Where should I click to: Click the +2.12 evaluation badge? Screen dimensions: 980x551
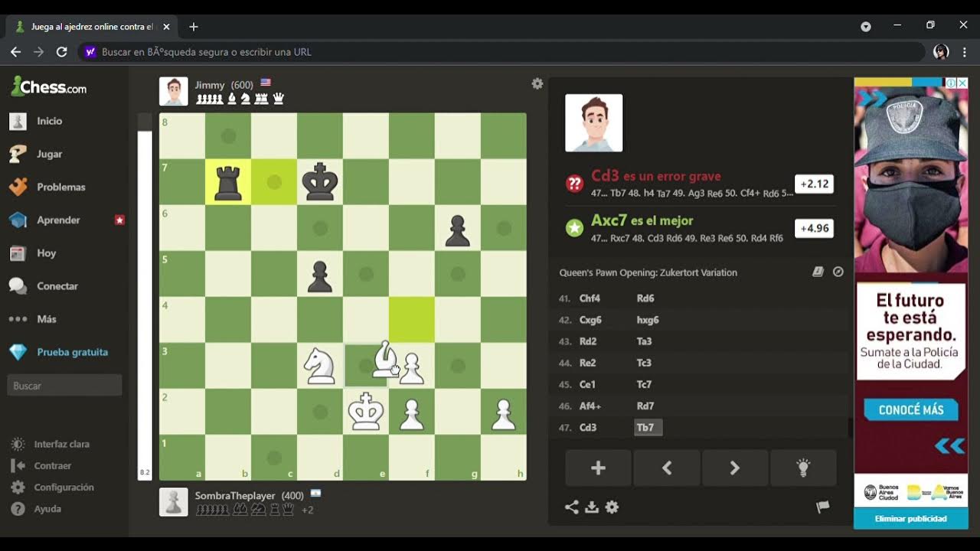[x=814, y=184]
